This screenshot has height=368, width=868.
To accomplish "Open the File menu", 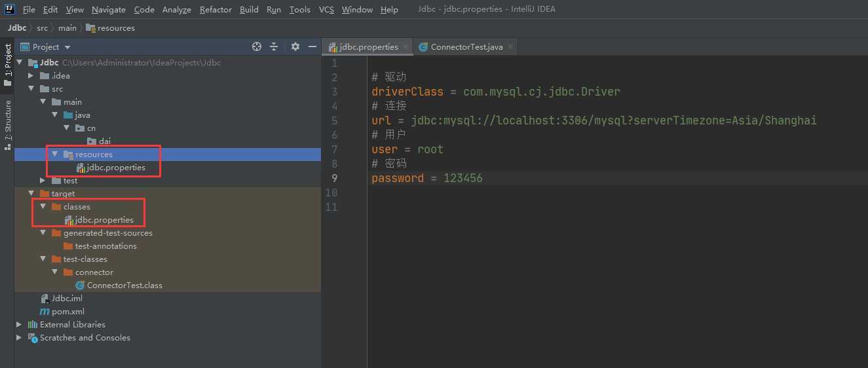I will pos(29,10).
